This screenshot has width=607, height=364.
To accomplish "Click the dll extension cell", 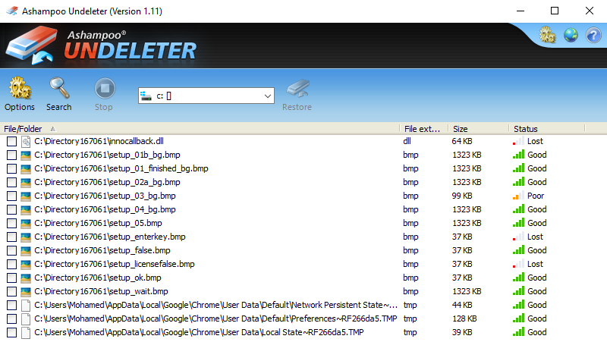I will [x=407, y=141].
